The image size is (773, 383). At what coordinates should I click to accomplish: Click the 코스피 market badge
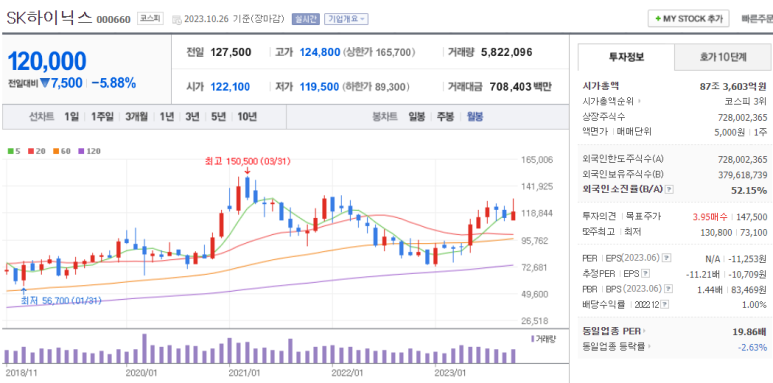(149, 19)
